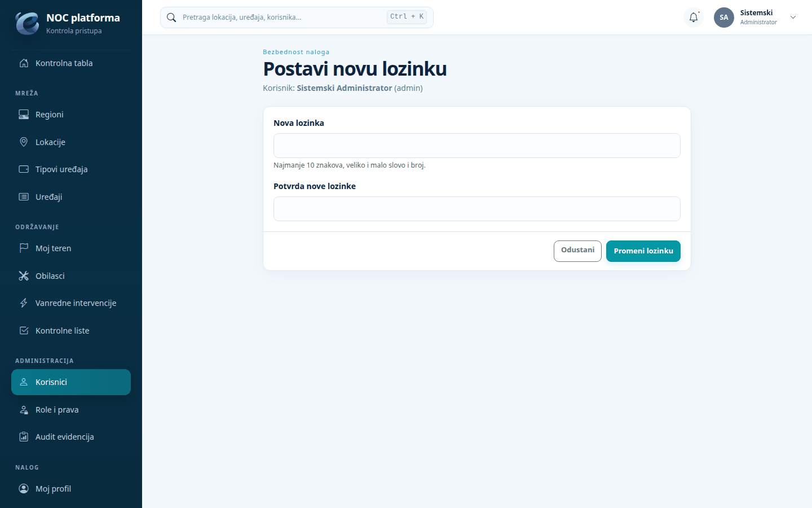
Task: Click the Promeni lozinku button
Action: tap(643, 251)
